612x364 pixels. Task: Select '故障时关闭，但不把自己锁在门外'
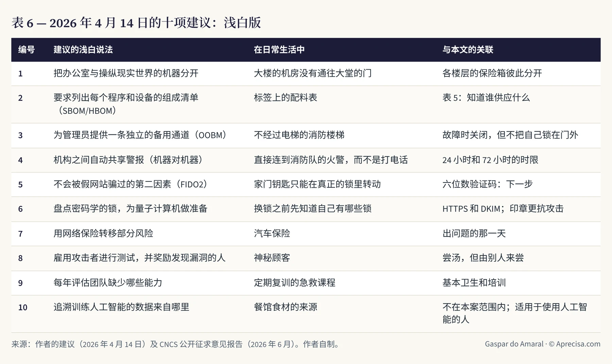pos(510,135)
